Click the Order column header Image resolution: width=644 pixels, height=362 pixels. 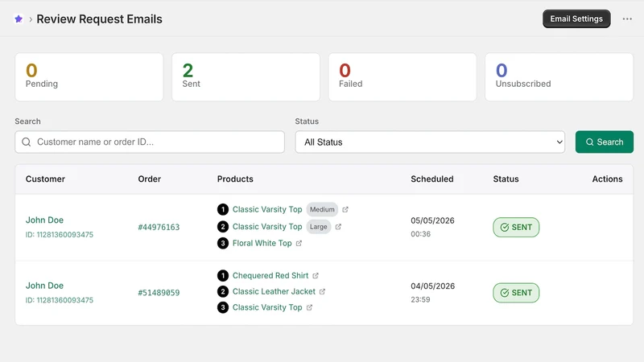pos(150,179)
